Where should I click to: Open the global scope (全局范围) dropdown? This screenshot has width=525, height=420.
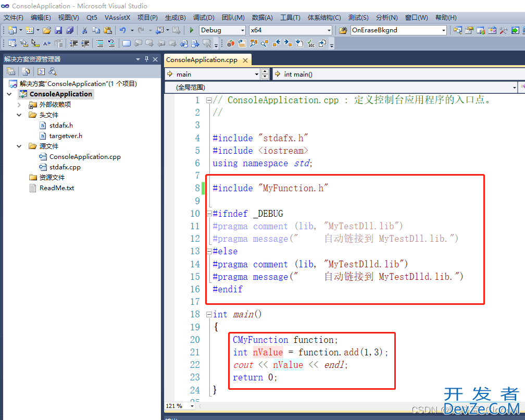pyautogui.click(x=514, y=88)
